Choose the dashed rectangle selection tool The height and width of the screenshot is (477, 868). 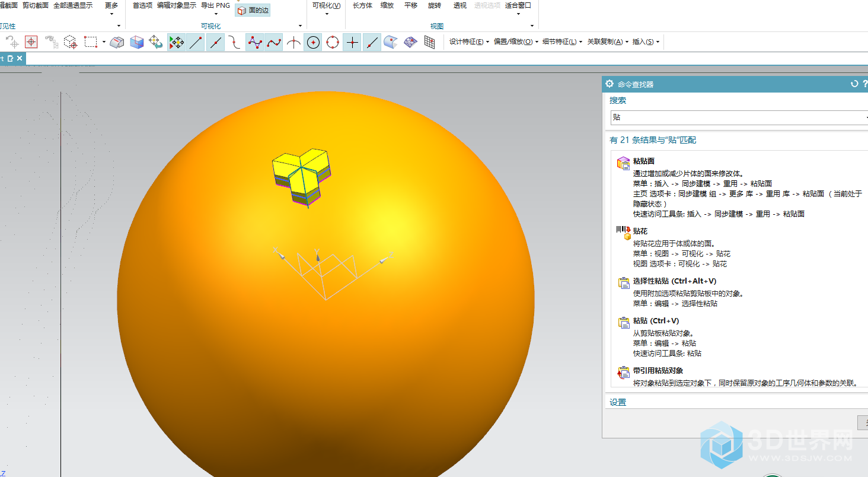[90, 42]
